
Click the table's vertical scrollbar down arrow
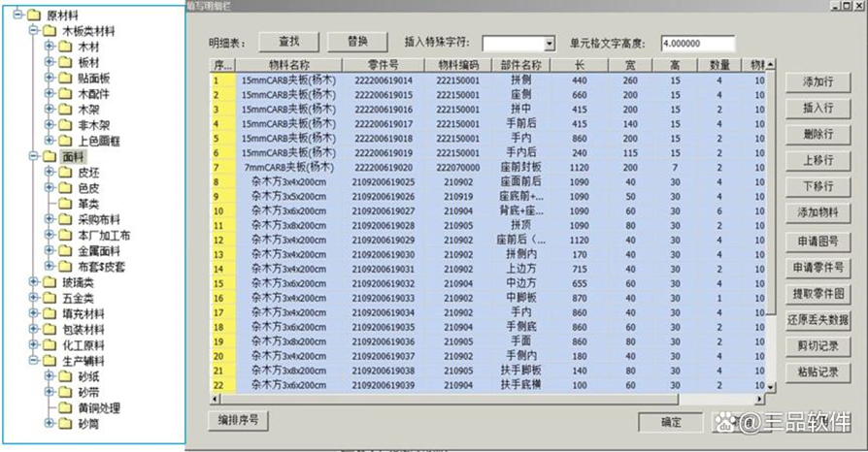pyautogui.click(x=771, y=387)
